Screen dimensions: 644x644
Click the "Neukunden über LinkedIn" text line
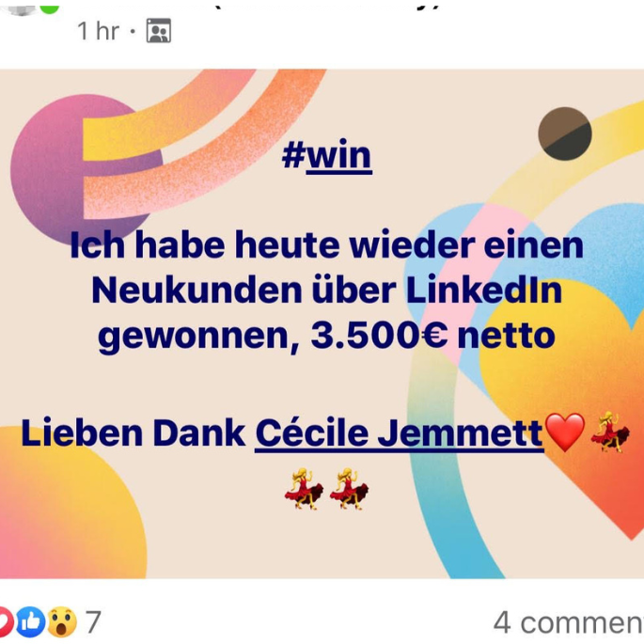coord(327,290)
